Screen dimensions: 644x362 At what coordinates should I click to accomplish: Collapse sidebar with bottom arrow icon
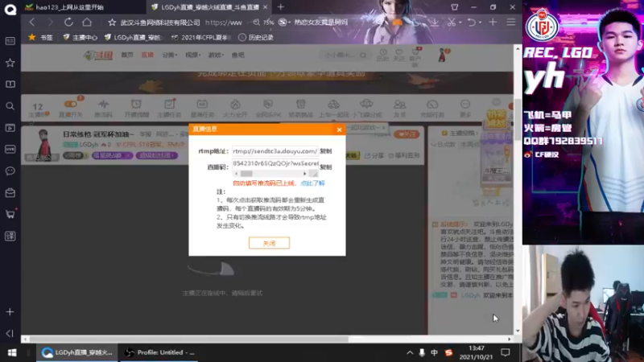[x=10, y=333]
